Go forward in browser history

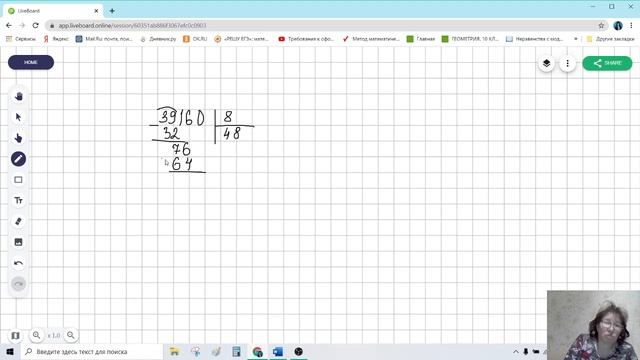(22, 25)
